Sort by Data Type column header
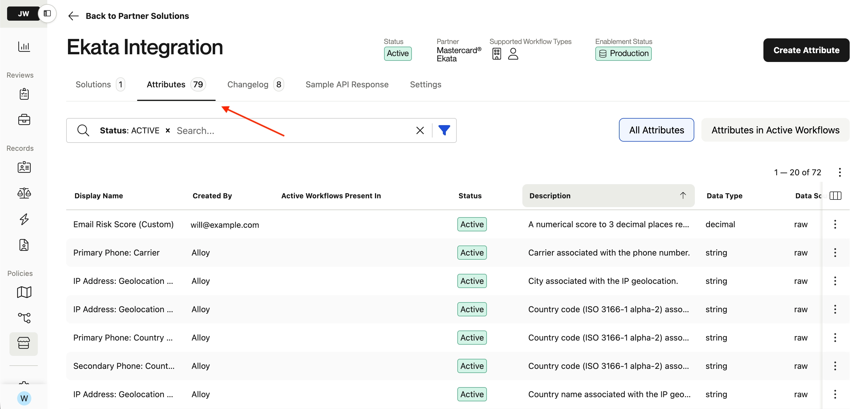The image size is (868, 409). coord(724,196)
